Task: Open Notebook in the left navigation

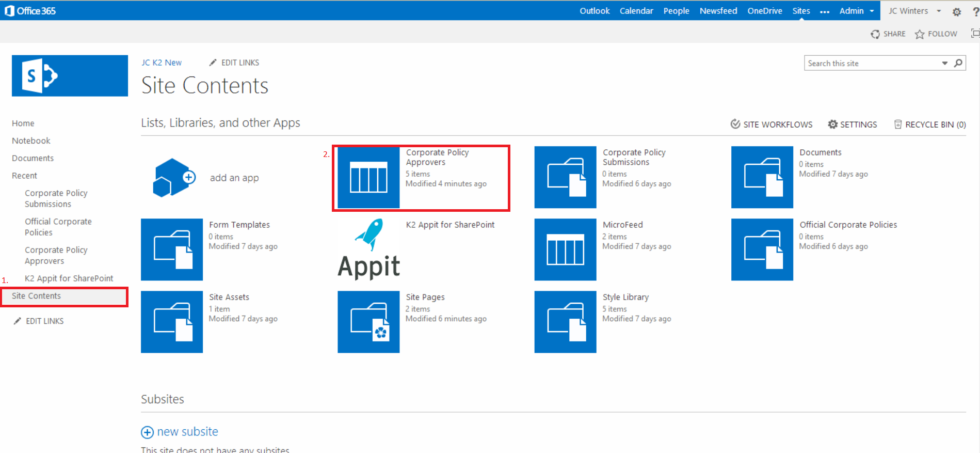Action: click(x=31, y=140)
